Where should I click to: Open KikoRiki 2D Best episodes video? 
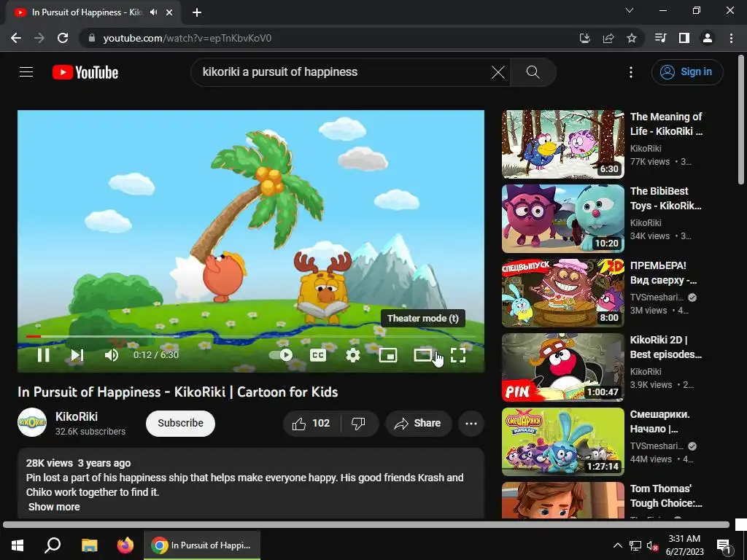point(562,367)
